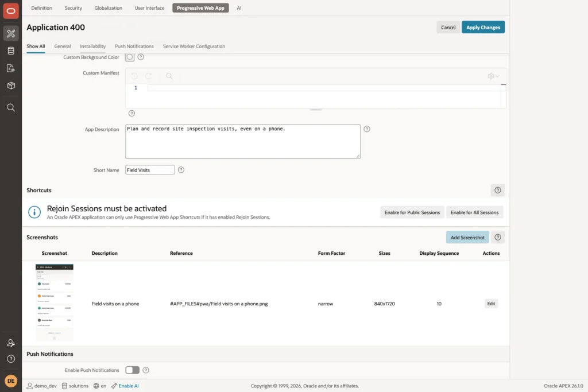The width and height of the screenshot is (588, 392).
Task: Open the Custom Background Color swatch picker
Action: [130, 57]
